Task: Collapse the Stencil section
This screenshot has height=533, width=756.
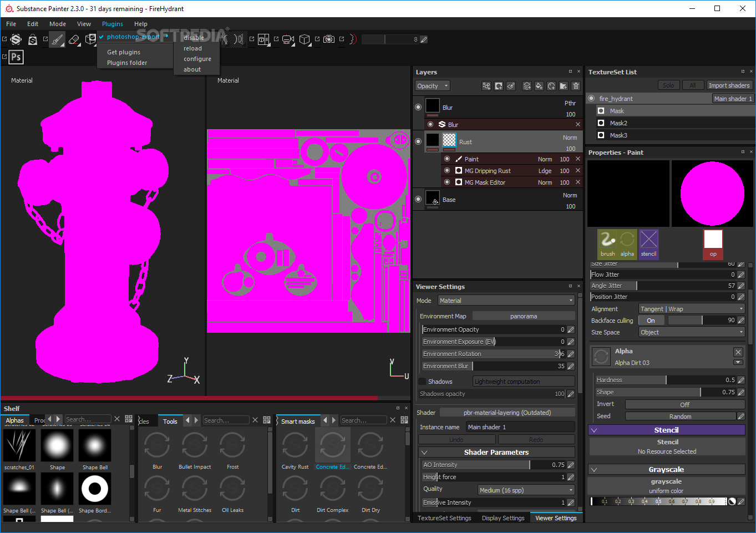Action: coord(594,430)
